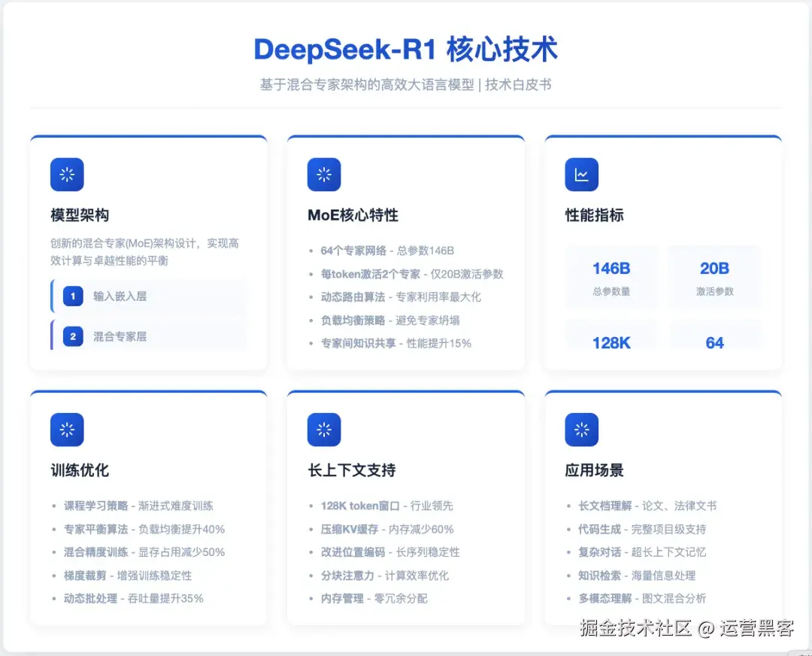Click the 性能指标 heading
The height and width of the screenshot is (656, 812).
[594, 215]
